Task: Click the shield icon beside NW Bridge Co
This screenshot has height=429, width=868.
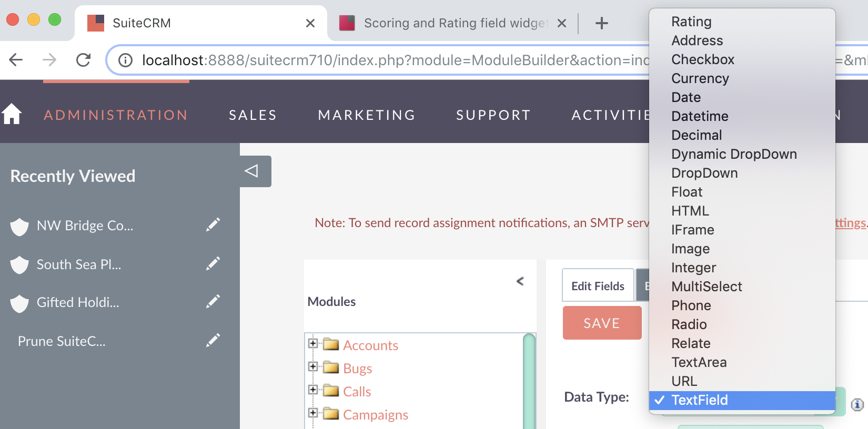Action: pos(19,227)
